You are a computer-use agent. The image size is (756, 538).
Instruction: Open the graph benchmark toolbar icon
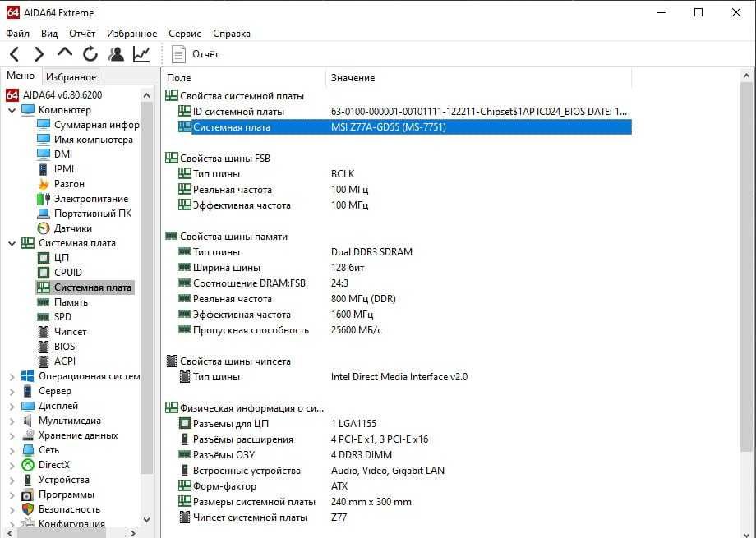click(141, 54)
